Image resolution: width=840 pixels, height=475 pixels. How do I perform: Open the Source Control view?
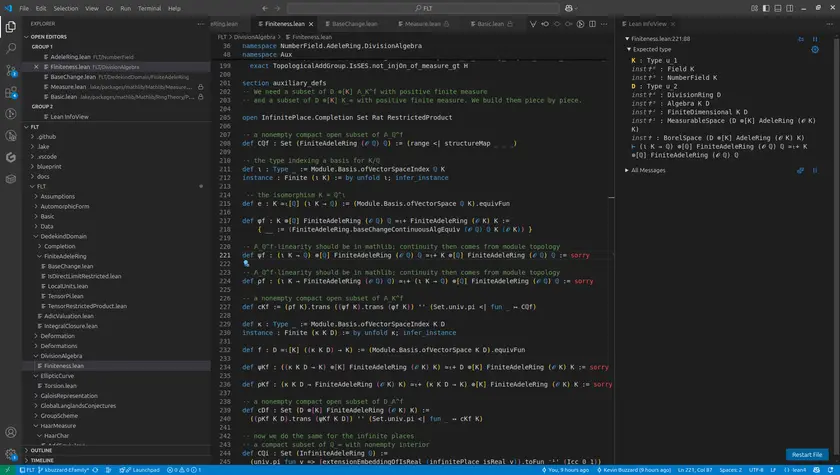[x=11, y=70]
